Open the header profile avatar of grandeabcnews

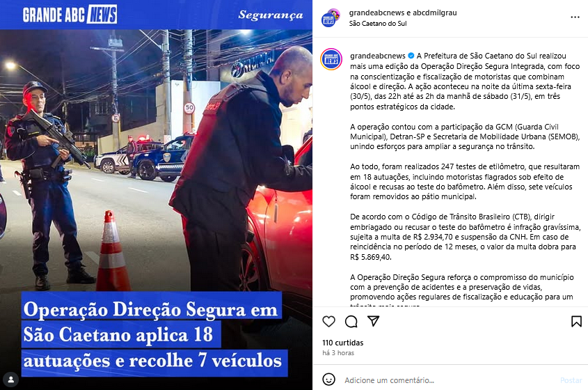(331, 17)
